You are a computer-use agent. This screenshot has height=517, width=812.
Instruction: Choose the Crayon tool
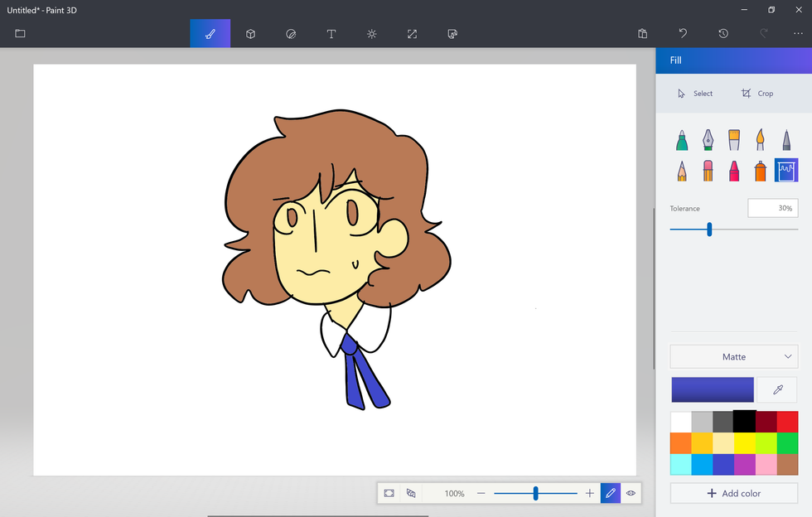(734, 171)
